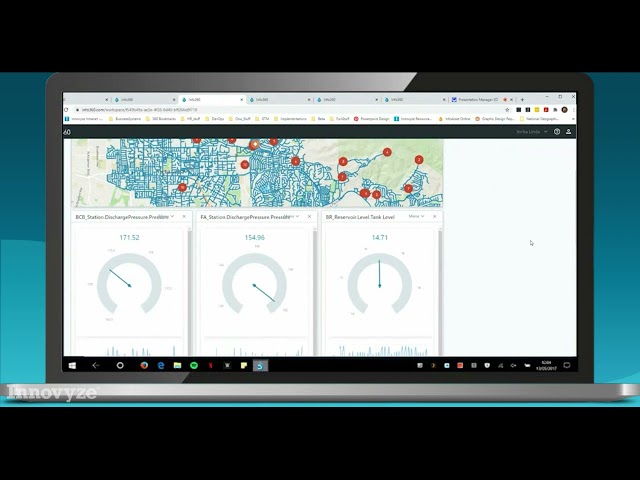Image resolution: width=640 pixels, height=480 pixels.
Task: Open the user account profile icon
Action: tap(568, 131)
